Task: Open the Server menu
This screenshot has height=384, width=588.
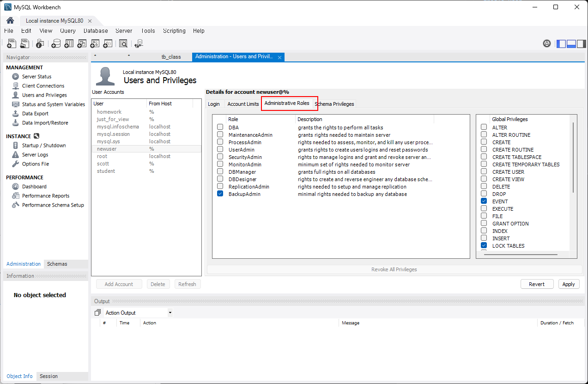Action: [124, 31]
